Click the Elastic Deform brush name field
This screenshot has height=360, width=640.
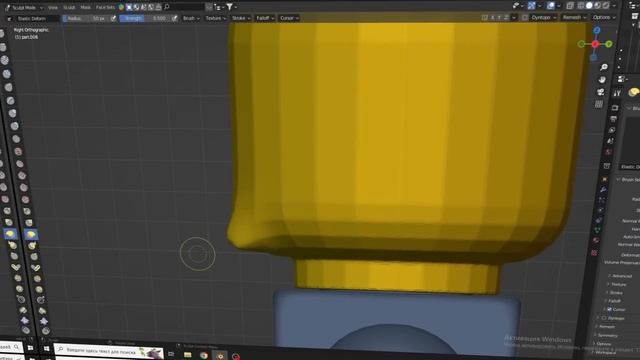[x=38, y=19]
